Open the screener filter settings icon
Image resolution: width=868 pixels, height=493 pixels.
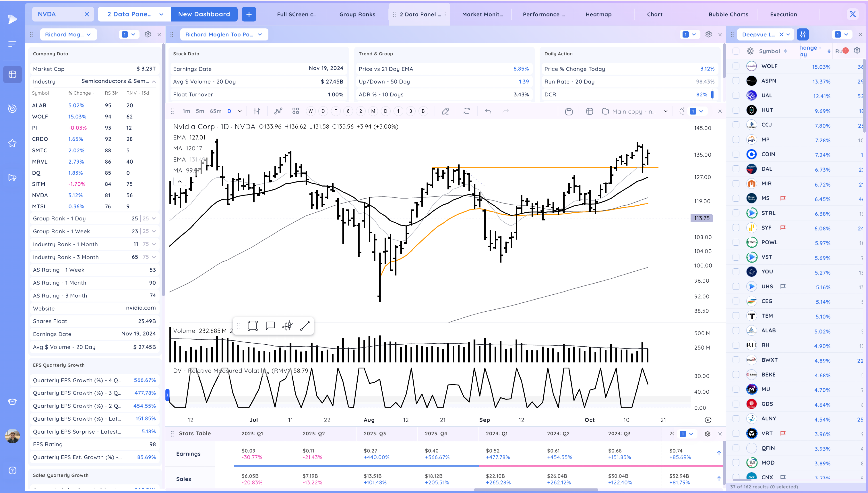[x=803, y=34]
